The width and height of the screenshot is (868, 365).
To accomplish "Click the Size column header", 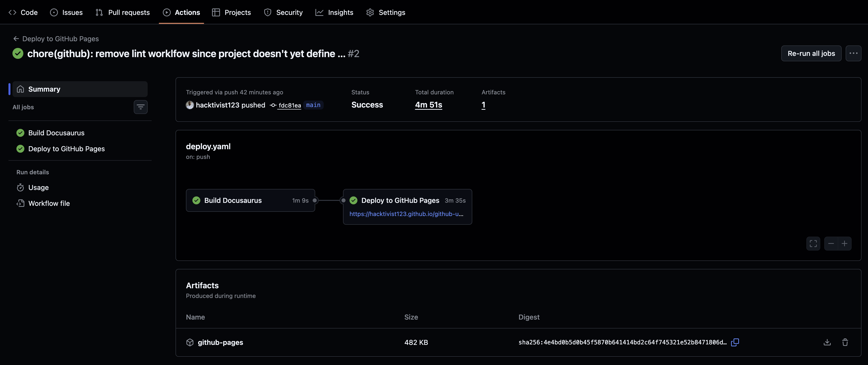I will point(411,317).
